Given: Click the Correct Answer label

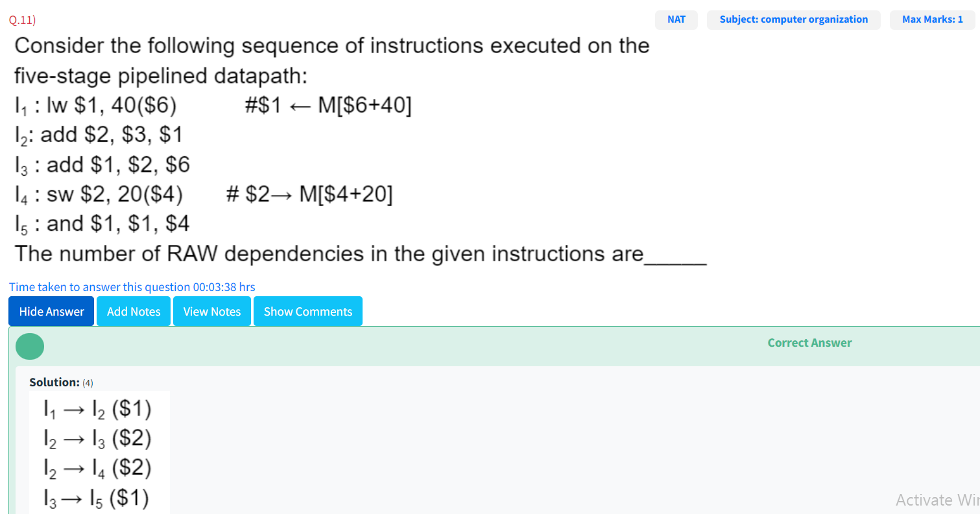Looking at the screenshot, I should 809,343.
